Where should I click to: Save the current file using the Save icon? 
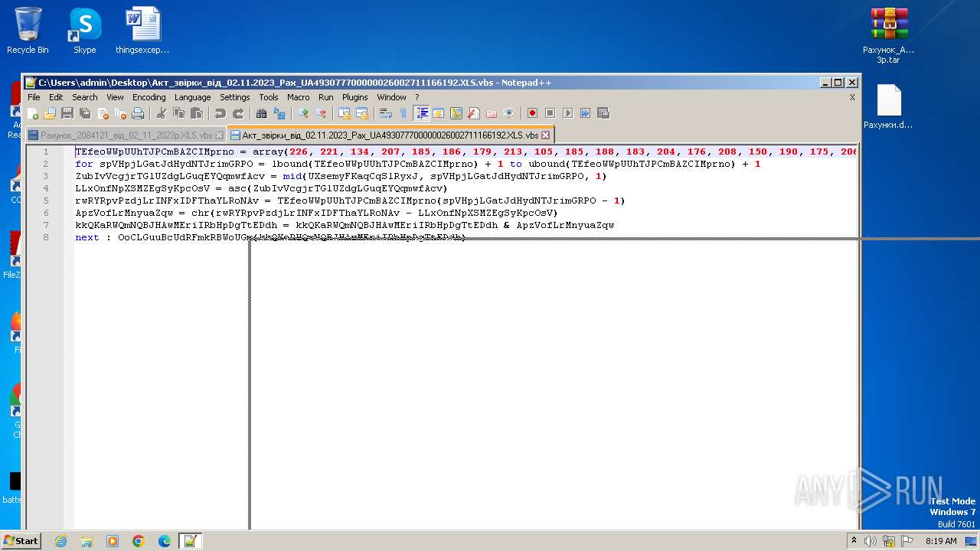[67, 113]
